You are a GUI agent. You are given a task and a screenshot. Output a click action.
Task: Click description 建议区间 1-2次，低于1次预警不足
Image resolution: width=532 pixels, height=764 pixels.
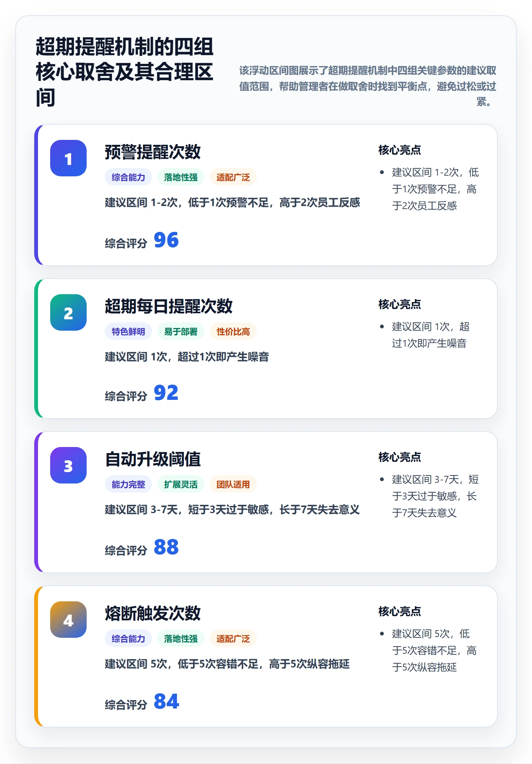point(233,203)
